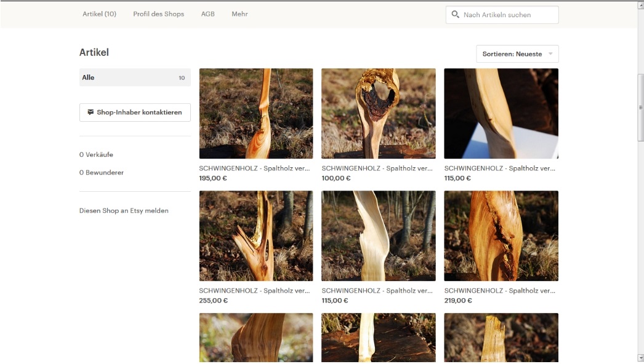Expand the Mehr menu
Viewport: 644px width, 364px height.
[x=239, y=14]
